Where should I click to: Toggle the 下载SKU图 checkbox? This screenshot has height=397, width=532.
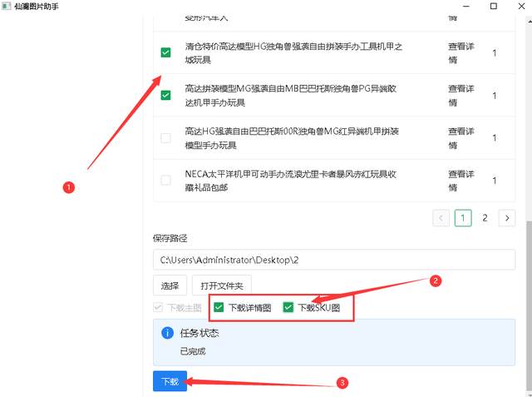tap(288, 308)
